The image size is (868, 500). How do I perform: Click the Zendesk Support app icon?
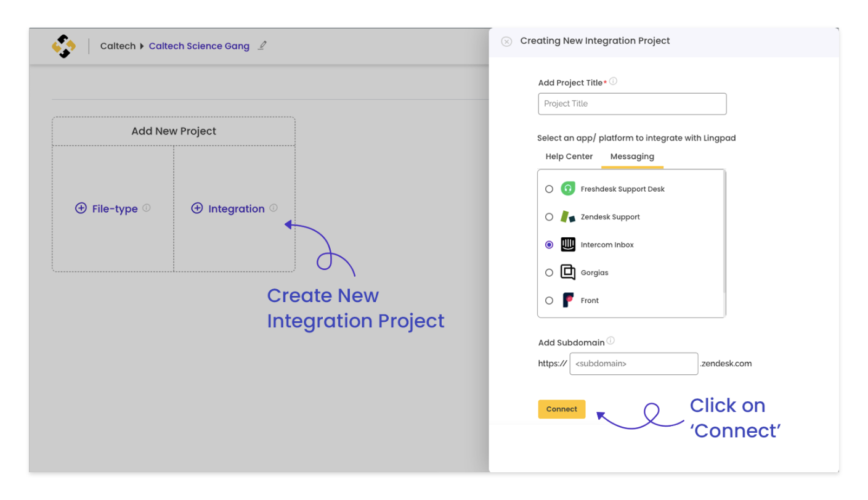[x=567, y=216]
